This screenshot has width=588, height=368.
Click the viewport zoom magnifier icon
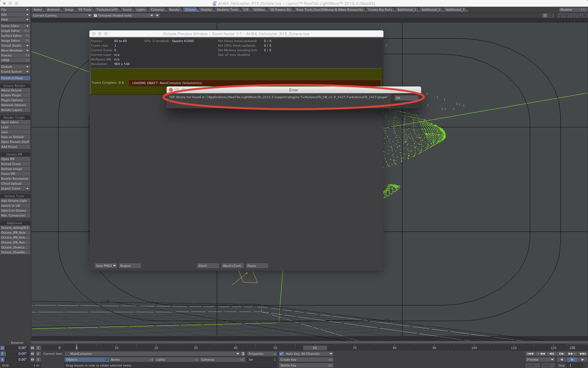pos(579,15)
